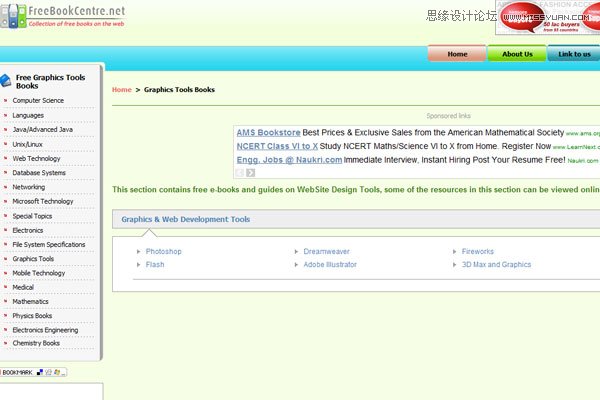The image size is (600, 400).
Task: Select Unix/Linux in the sidebar
Action: tap(27, 144)
